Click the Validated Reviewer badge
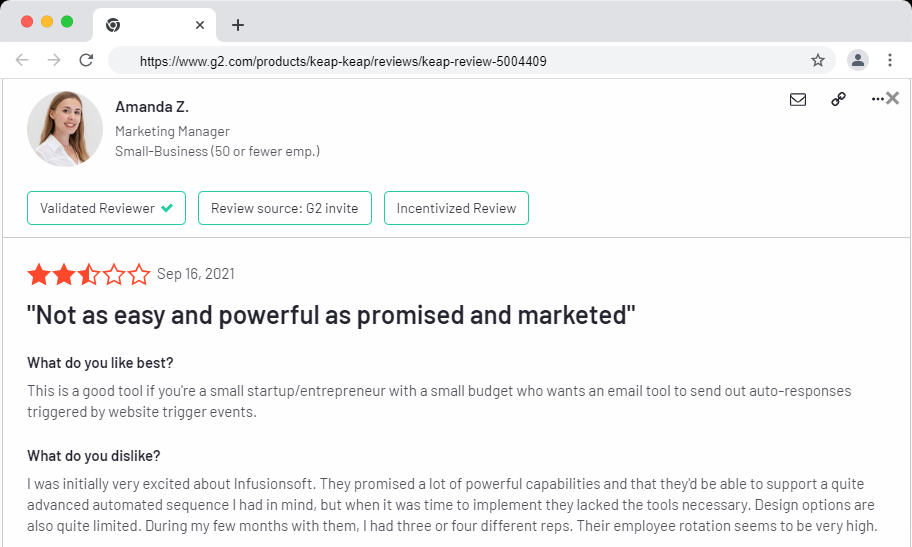 tap(106, 208)
